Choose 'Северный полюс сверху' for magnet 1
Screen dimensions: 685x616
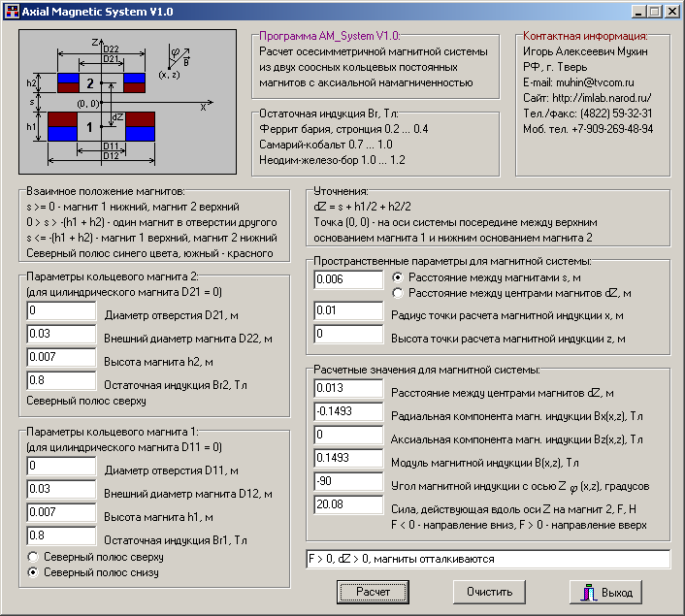(x=33, y=557)
